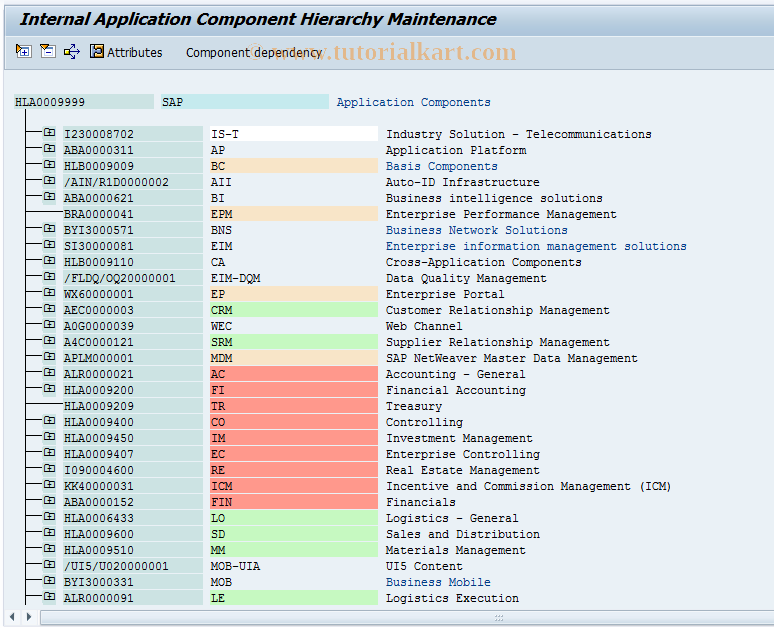Open the Basis Components link

tap(441, 166)
